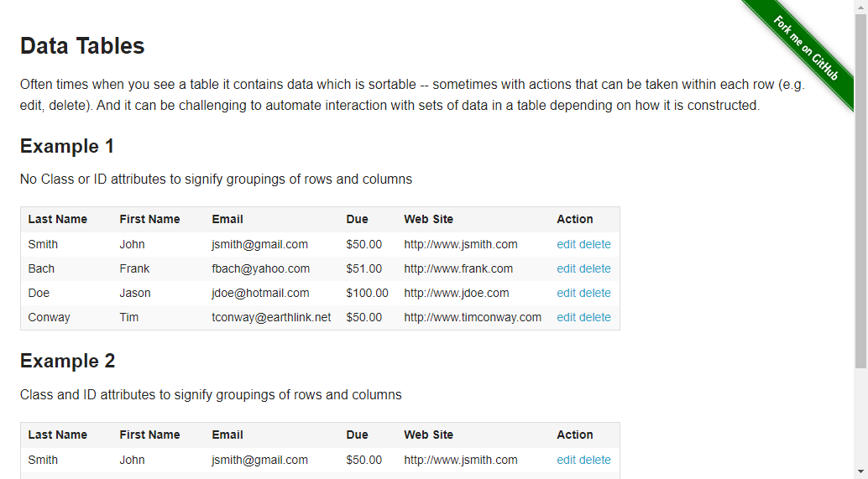Edit the Smith row in Example 2
The width and height of the screenshot is (868, 479).
567,461
